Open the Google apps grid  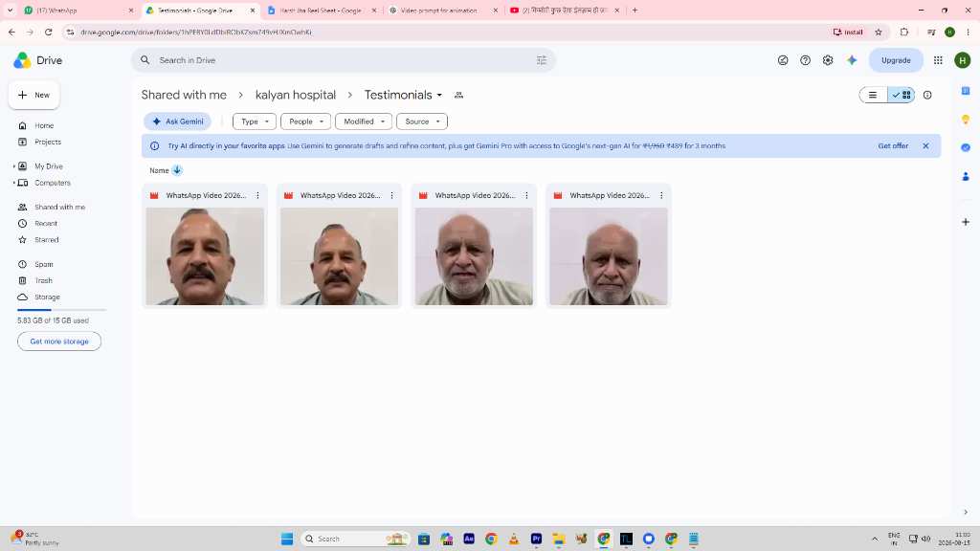[x=938, y=60]
